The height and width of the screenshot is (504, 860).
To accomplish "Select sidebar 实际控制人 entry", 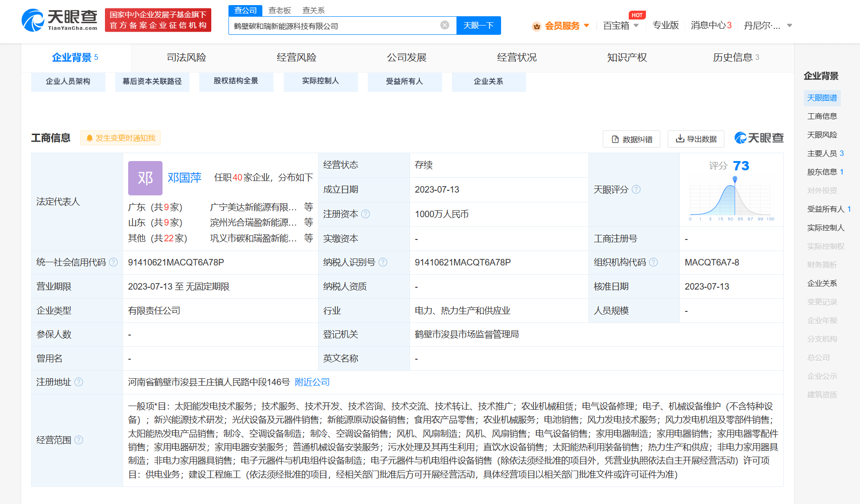I will tap(826, 227).
